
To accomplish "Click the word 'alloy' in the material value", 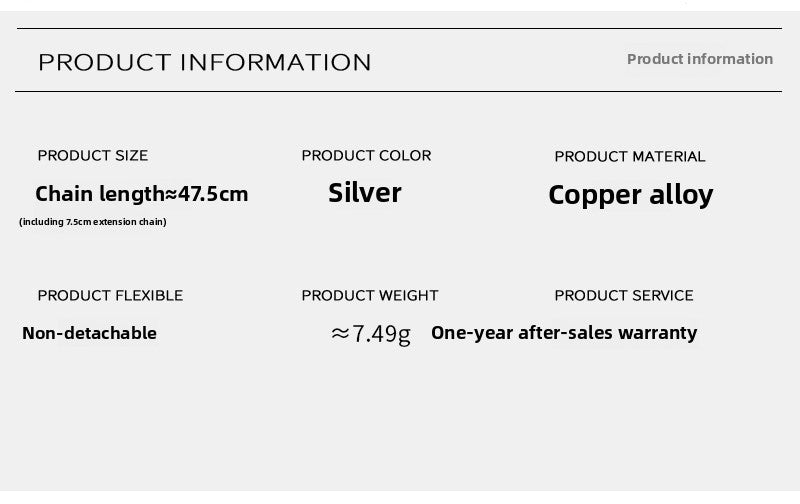I will click(681, 194).
